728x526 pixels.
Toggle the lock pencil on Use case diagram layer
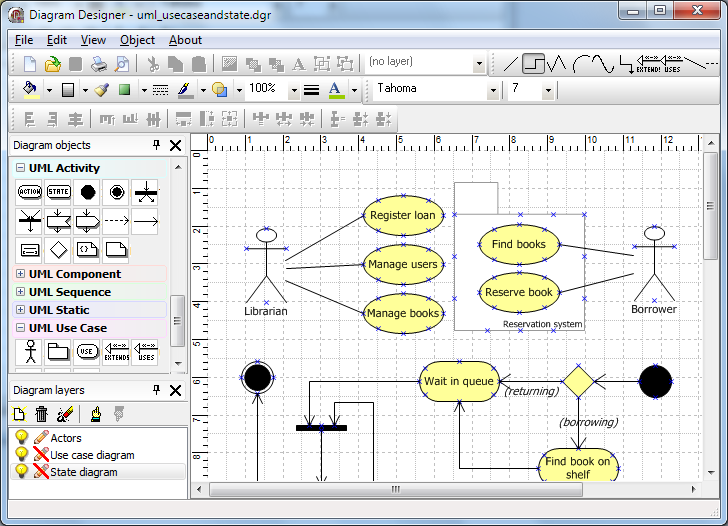(x=41, y=455)
